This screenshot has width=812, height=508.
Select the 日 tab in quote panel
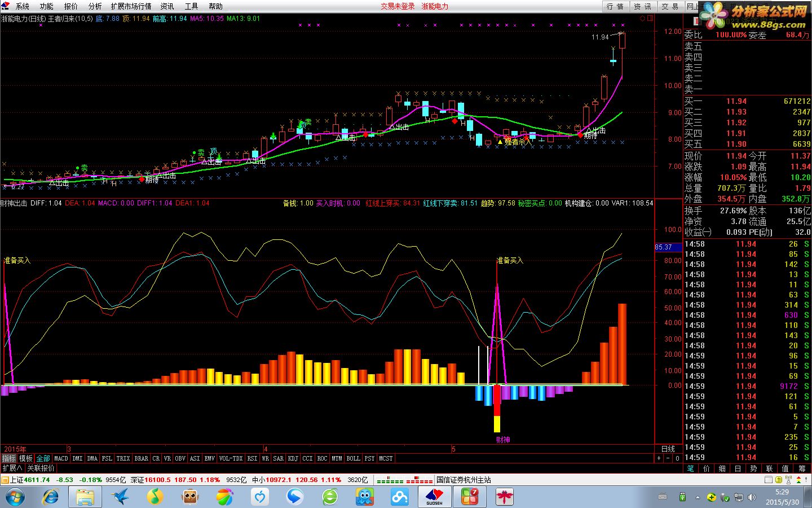(x=738, y=468)
